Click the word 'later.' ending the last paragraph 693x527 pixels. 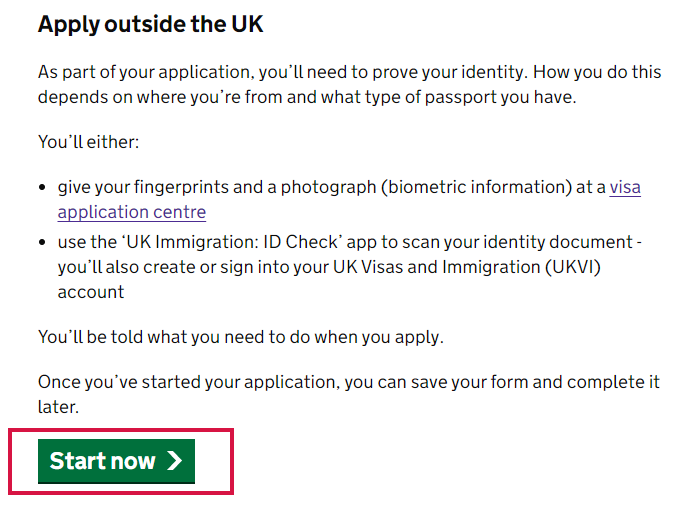point(58,407)
